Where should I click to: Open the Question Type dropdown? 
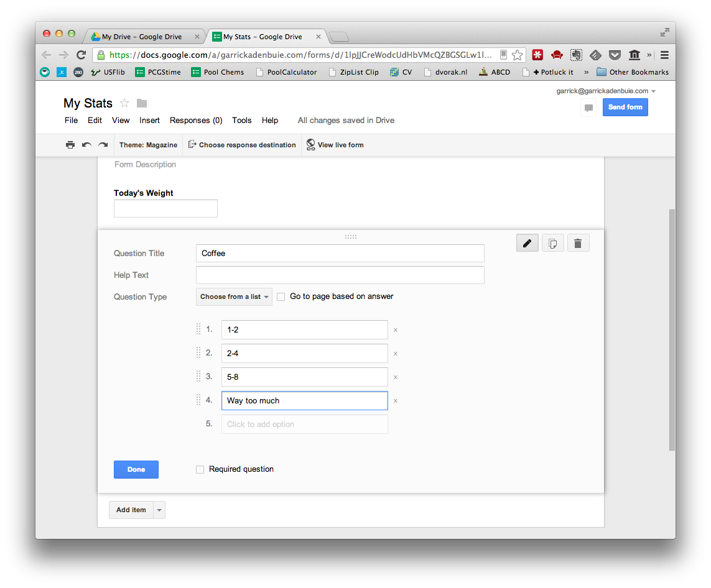(x=234, y=296)
